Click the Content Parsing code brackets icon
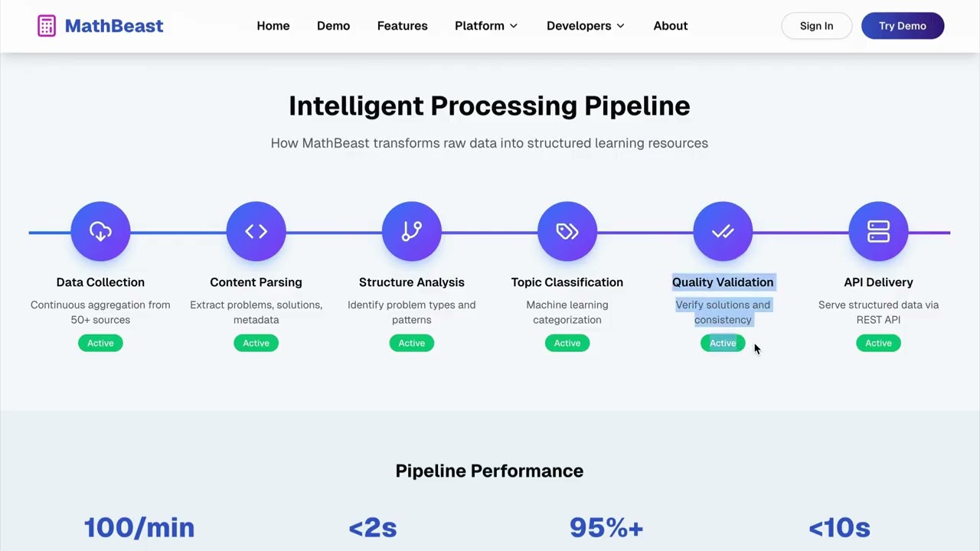The image size is (980, 551). (x=256, y=231)
